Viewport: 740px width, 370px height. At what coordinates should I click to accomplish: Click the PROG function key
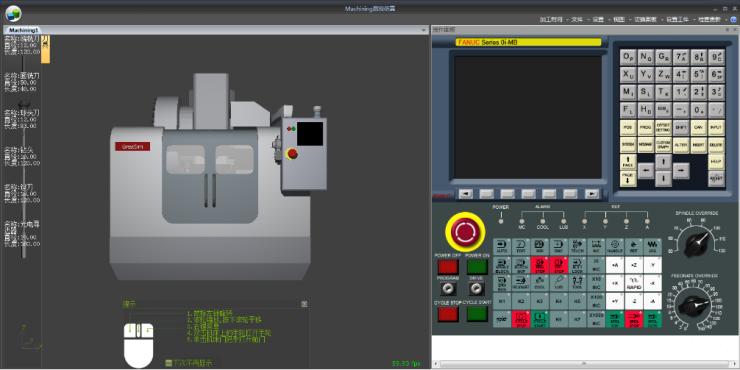646,127
